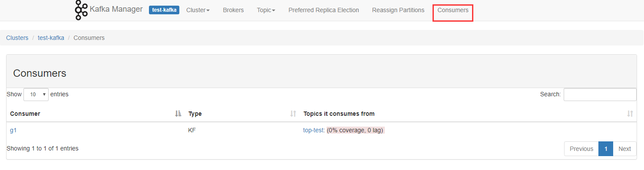Sort Topics it consumes from column icon
Screen dimensions: 644x170
pos(630,114)
